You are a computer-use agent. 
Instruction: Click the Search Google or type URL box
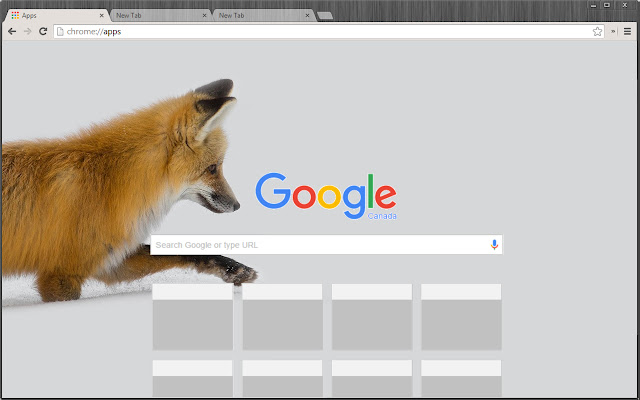326,244
